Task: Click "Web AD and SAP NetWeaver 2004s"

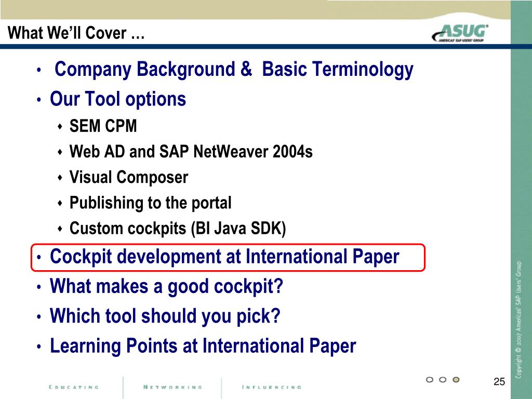Action: (191, 151)
